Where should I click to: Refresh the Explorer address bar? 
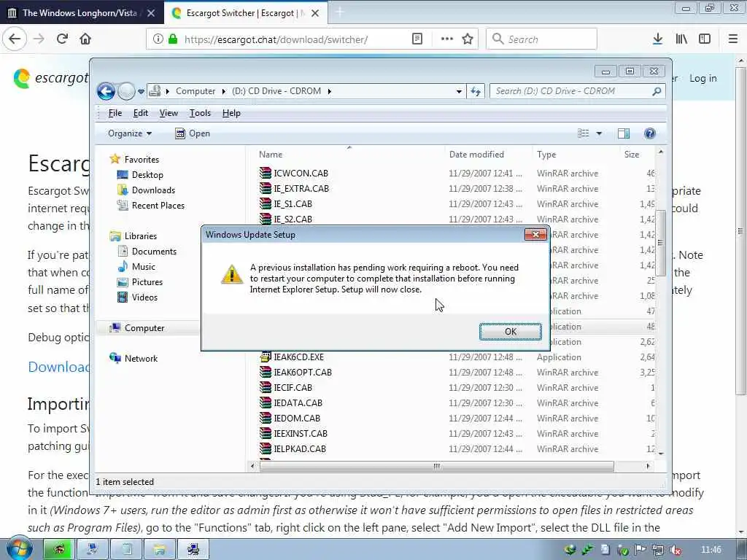coord(476,91)
